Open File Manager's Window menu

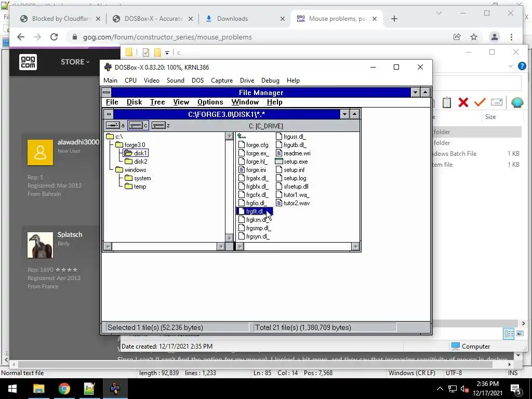(245, 102)
